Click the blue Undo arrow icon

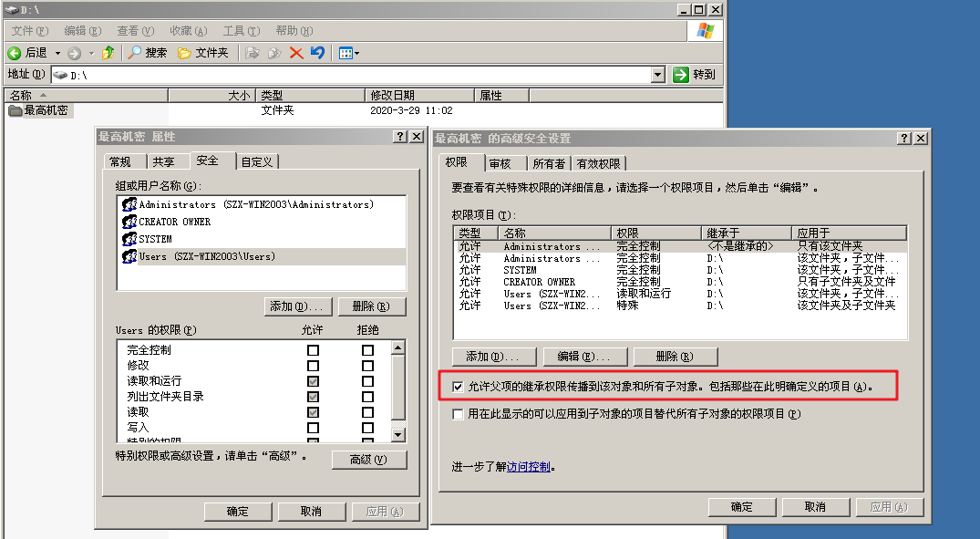(x=317, y=53)
